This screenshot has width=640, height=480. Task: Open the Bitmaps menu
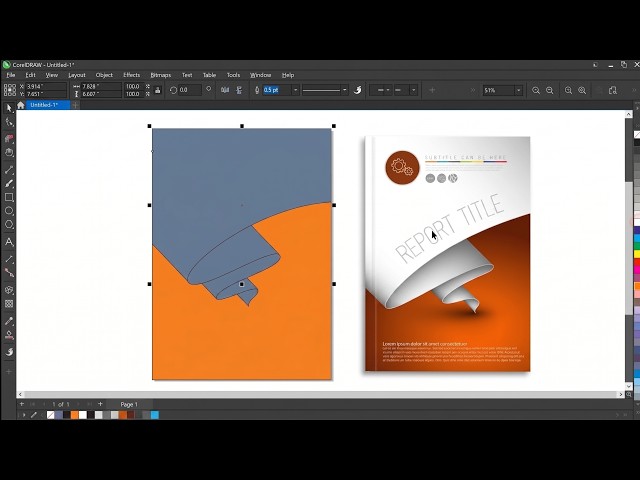160,75
